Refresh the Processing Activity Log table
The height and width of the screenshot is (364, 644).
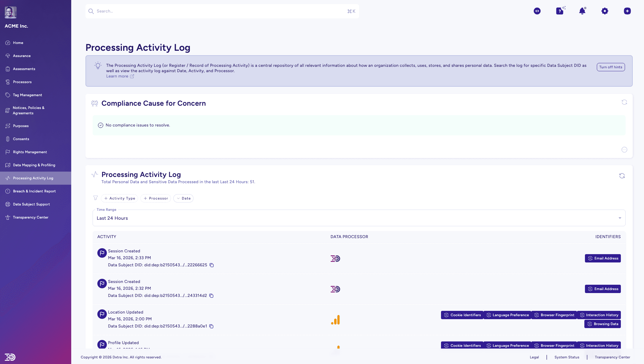622,176
